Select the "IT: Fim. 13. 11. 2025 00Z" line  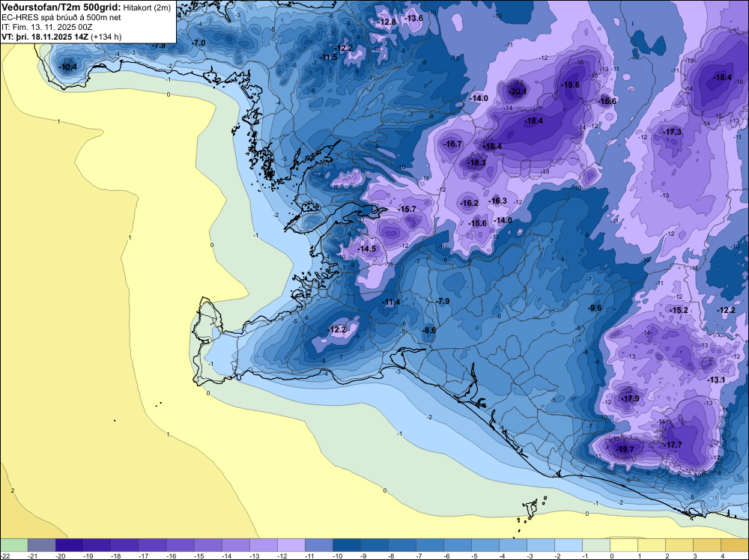pyautogui.click(x=46, y=27)
